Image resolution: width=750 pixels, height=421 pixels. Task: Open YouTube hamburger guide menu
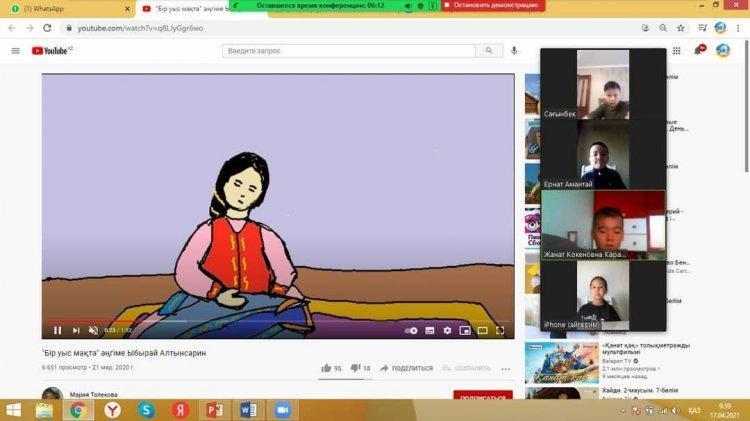pos(16,51)
